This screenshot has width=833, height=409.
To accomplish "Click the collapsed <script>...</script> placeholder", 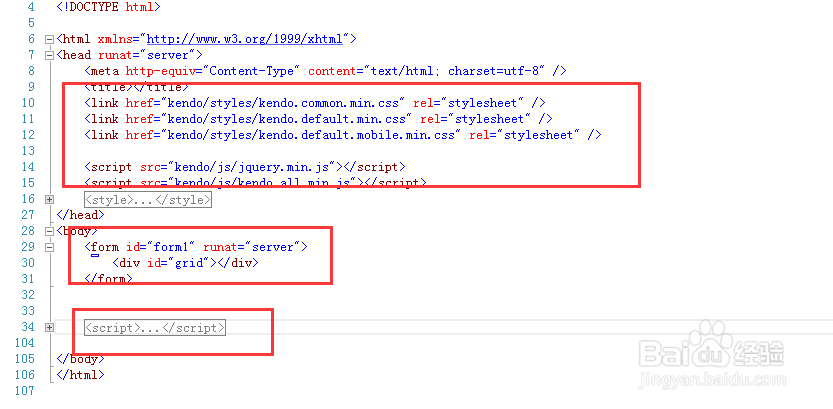I will pyautogui.click(x=155, y=328).
